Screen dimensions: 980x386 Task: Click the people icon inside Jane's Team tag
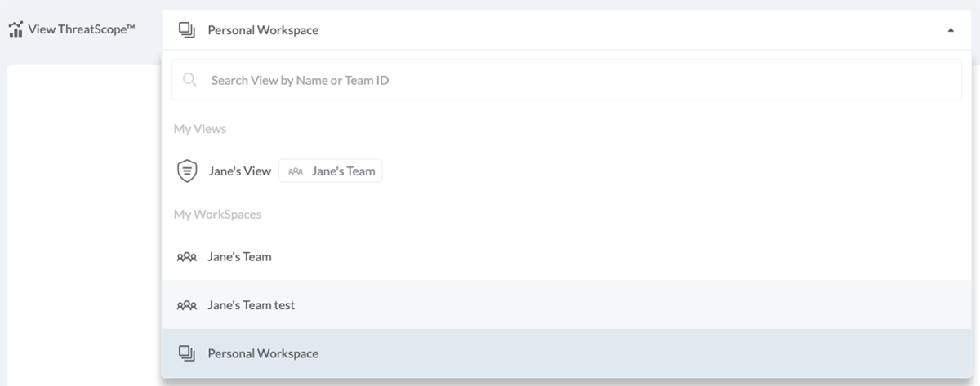[x=296, y=171]
